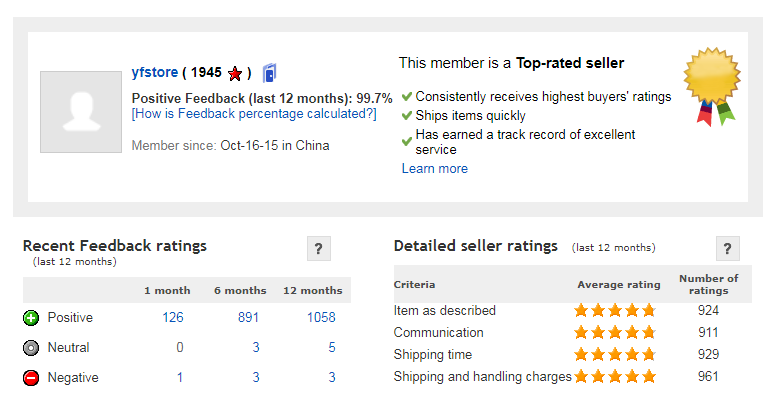Click the Shipping time star rating
The image size is (767, 403).
615,354
